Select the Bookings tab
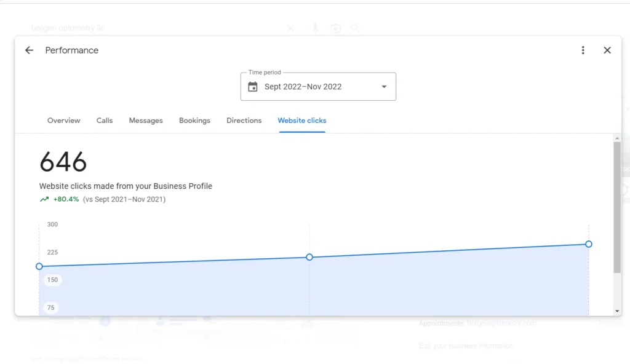The width and height of the screenshot is (630, 364). click(194, 121)
